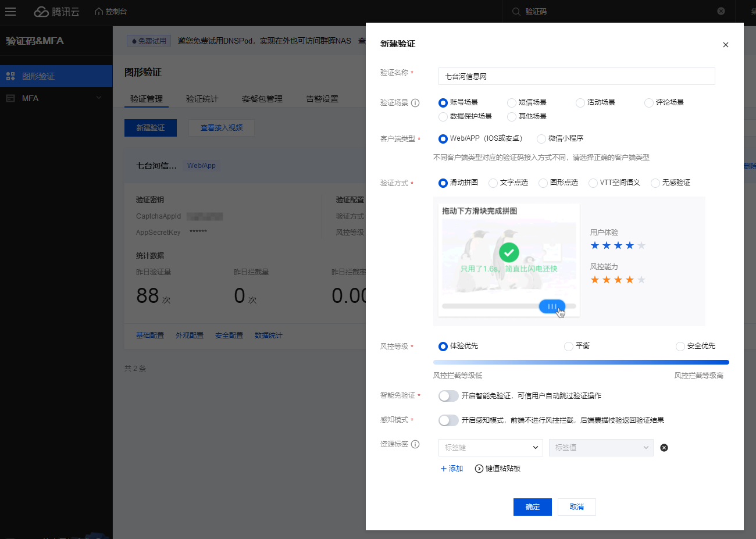Click the 键值粘贴板 clipboard icon
Screen dimensions: 756x539
(479, 469)
